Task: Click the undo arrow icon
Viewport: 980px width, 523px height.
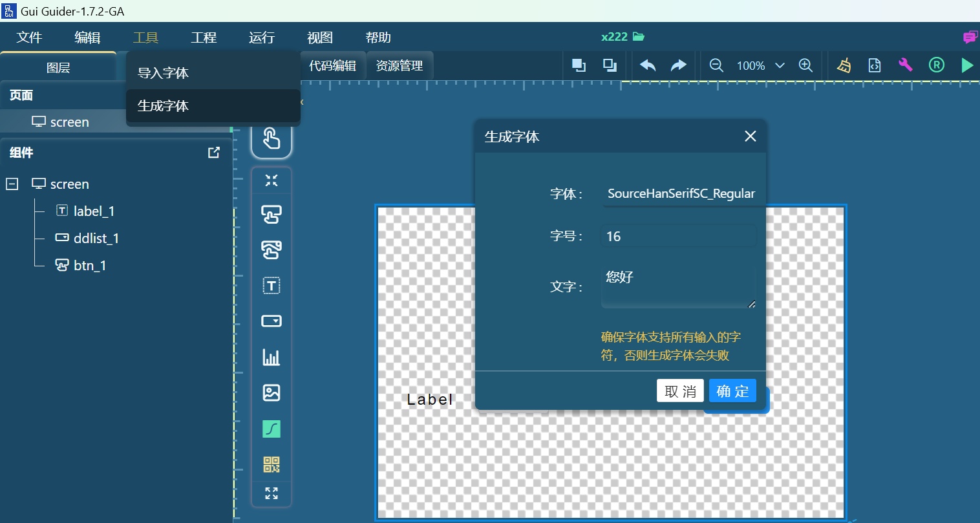Action: click(647, 65)
